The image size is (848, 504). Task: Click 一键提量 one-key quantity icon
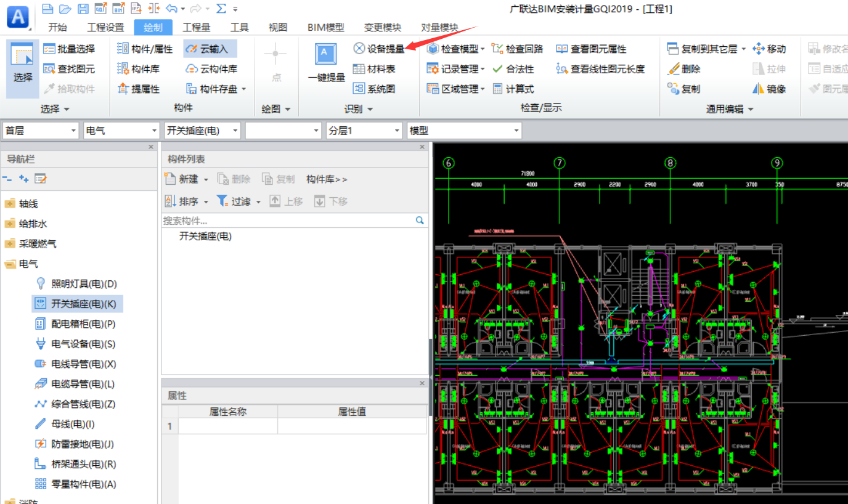tap(326, 54)
